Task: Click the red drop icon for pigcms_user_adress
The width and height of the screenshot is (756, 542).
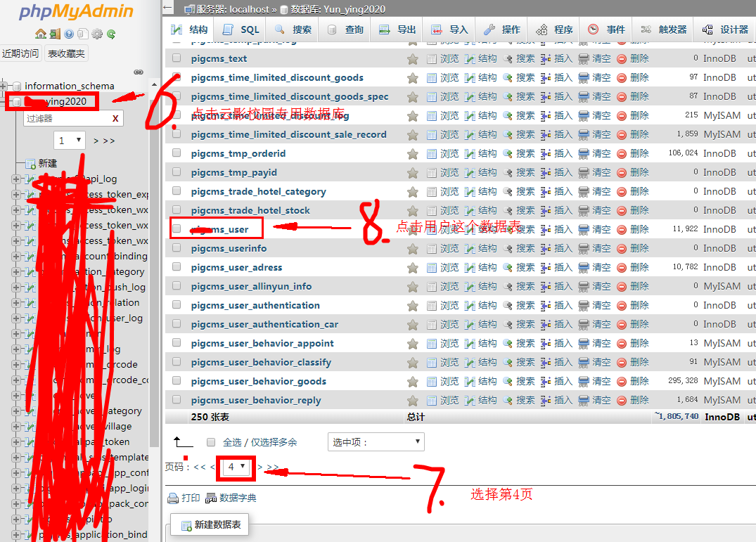Action: coord(622,267)
